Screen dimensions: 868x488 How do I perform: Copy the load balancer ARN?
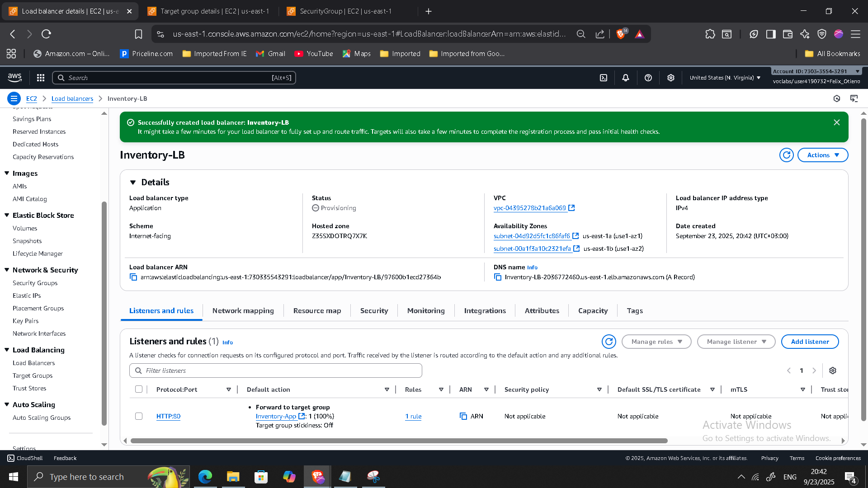(x=133, y=277)
